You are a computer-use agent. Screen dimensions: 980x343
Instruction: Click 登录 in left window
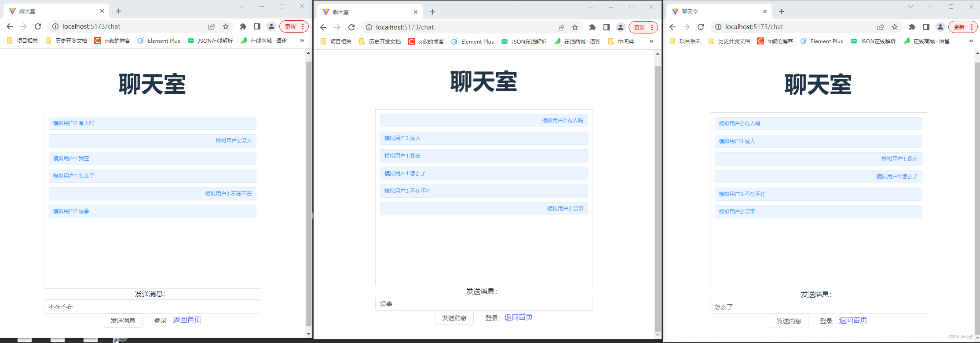[160, 321]
